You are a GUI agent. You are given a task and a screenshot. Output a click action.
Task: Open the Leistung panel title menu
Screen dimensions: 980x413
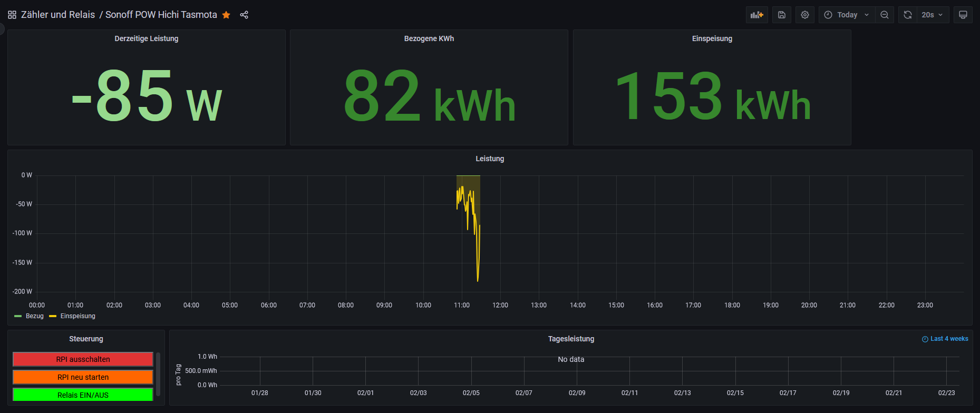coord(489,159)
